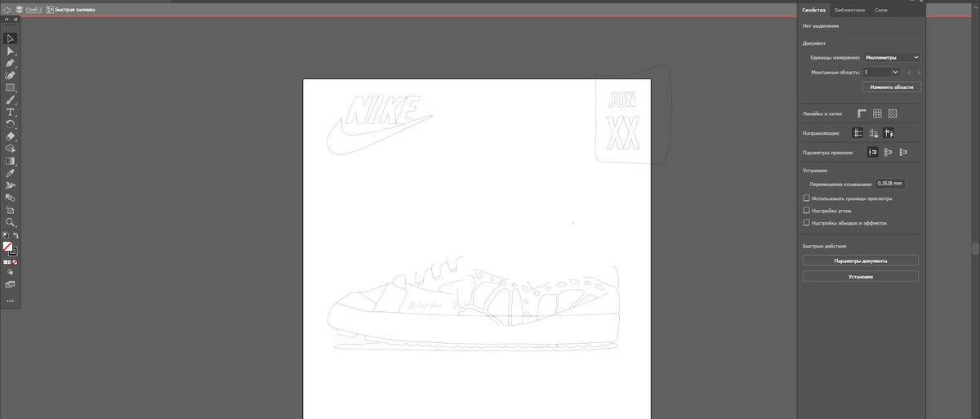The image size is (980, 419).
Task: Toggle the grid display icon
Action: [877, 114]
